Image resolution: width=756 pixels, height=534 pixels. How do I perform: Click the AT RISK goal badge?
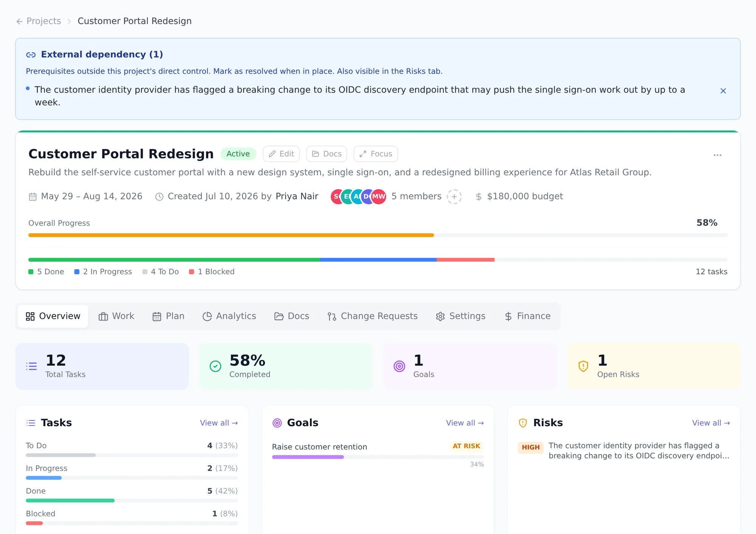466,446
